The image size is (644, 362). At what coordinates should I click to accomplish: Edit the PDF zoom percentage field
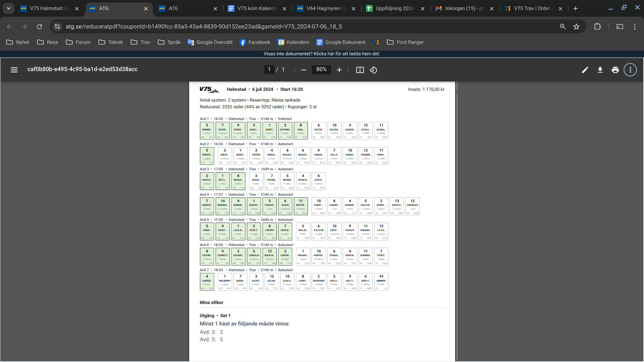[x=321, y=69]
